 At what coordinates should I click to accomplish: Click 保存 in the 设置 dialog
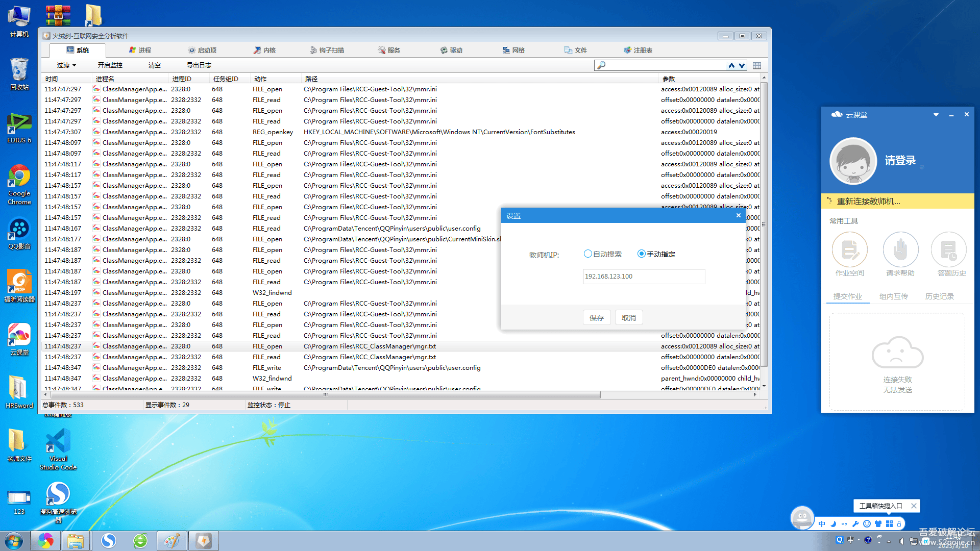pyautogui.click(x=597, y=317)
